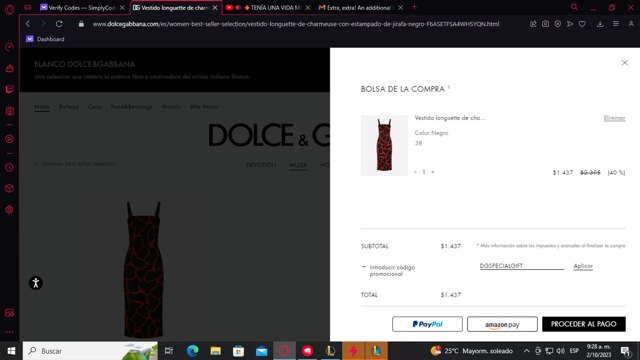
Task: Open the accessibility widget icon
Action: click(x=36, y=282)
